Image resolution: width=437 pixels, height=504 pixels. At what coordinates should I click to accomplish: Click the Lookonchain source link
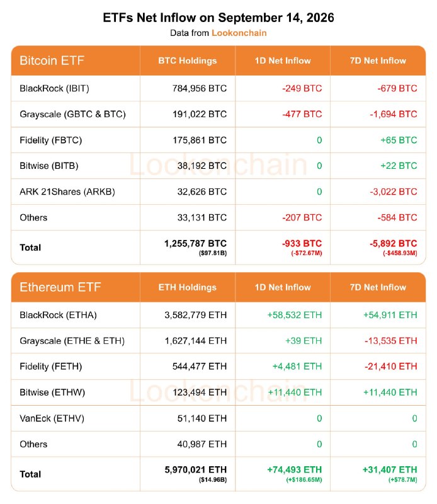coord(239,33)
